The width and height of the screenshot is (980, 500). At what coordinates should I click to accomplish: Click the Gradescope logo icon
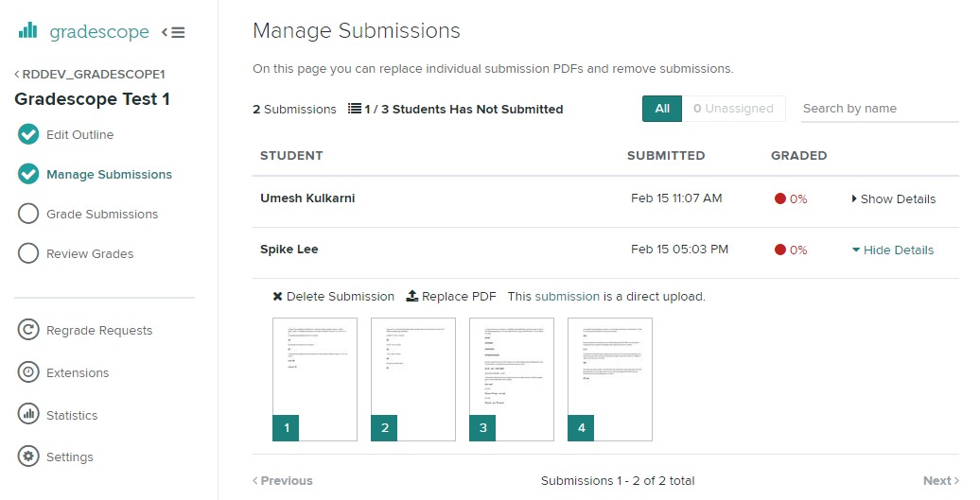(x=28, y=31)
